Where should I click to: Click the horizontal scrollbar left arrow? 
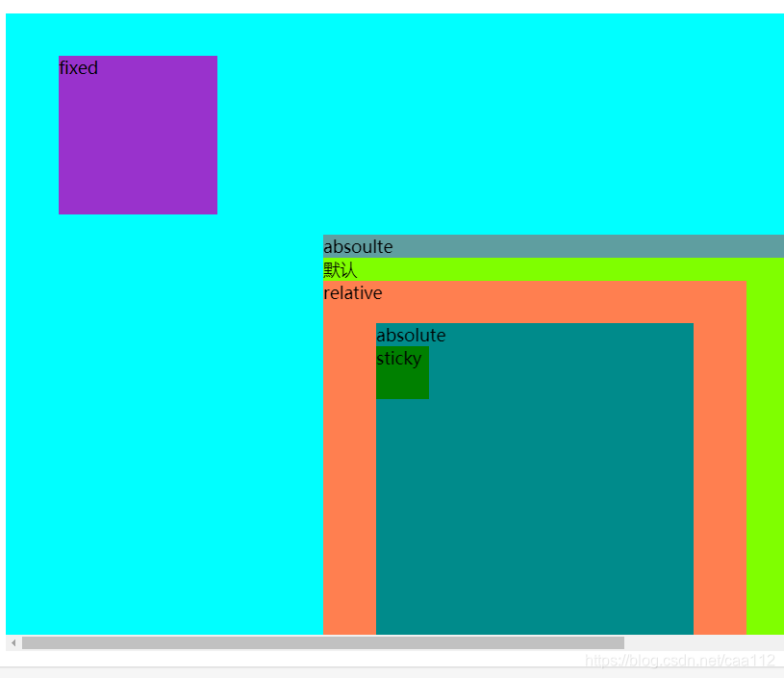pos(13,642)
